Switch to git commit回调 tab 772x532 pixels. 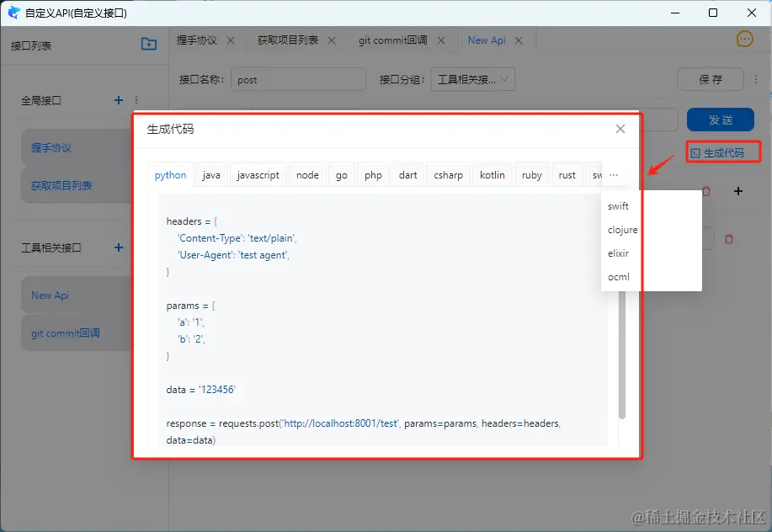[x=393, y=40]
